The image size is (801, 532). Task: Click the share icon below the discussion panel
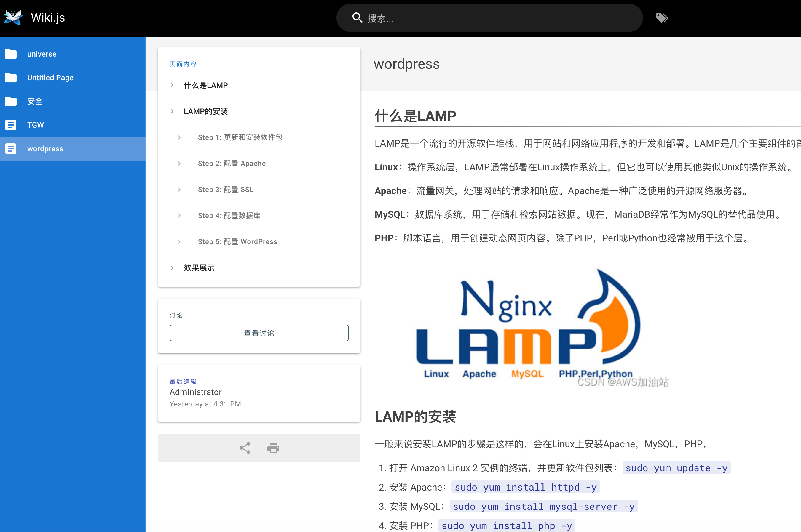coord(245,448)
